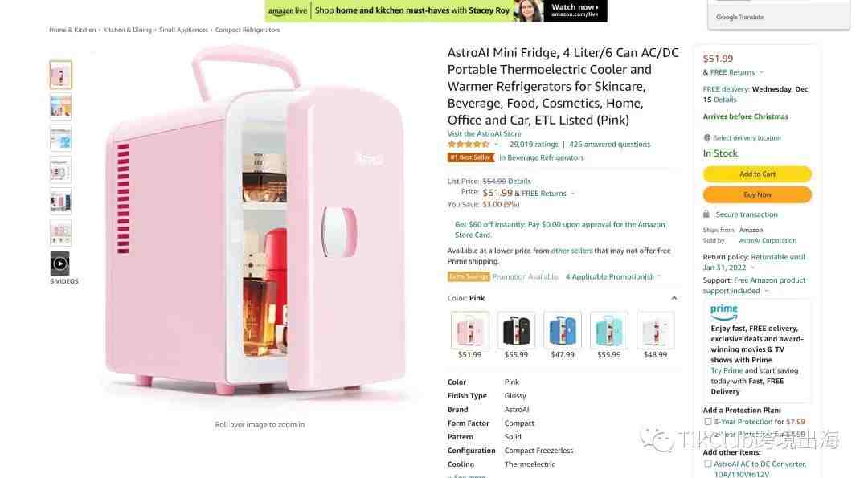The image size is (868, 478).
Task: Select the first pink fridge thumbnail
Action: coord(60,75)
